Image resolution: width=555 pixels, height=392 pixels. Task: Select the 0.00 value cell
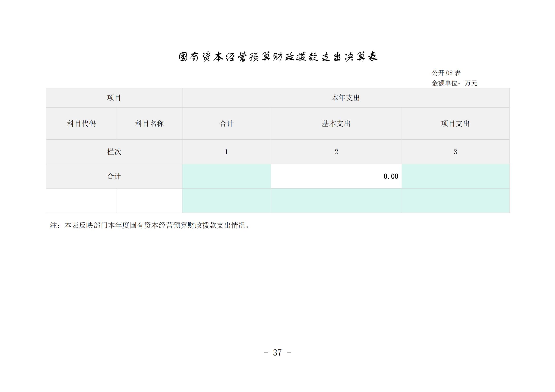336,176
